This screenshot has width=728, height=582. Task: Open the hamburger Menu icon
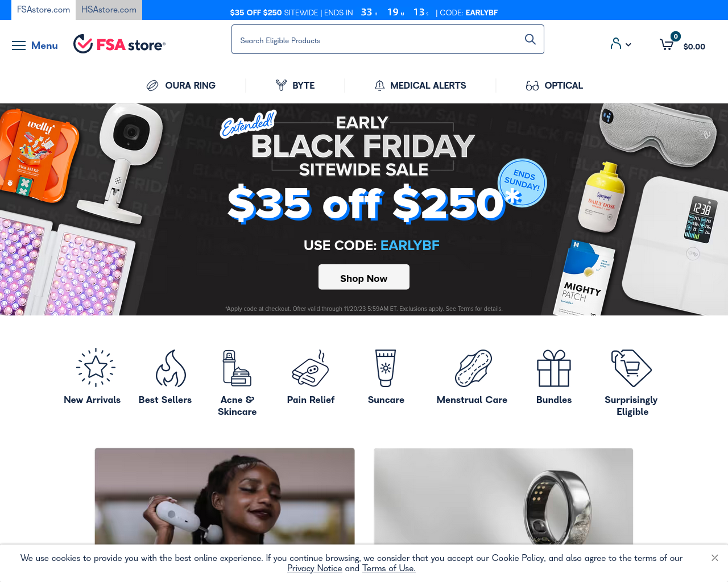coord(19,45)
